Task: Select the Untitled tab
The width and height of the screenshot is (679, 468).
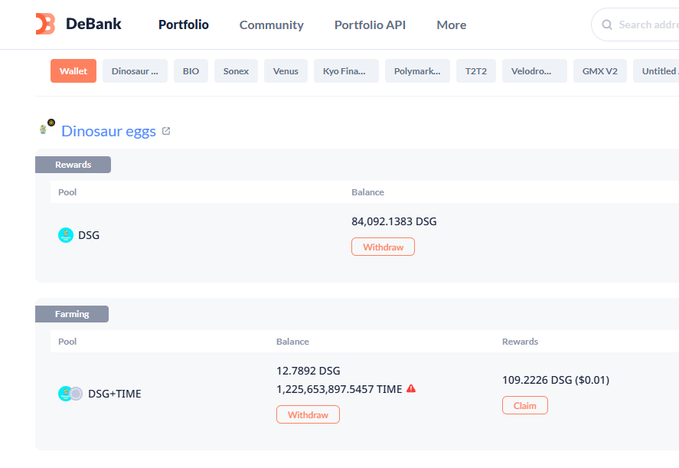Action: [x=656, y=71]
